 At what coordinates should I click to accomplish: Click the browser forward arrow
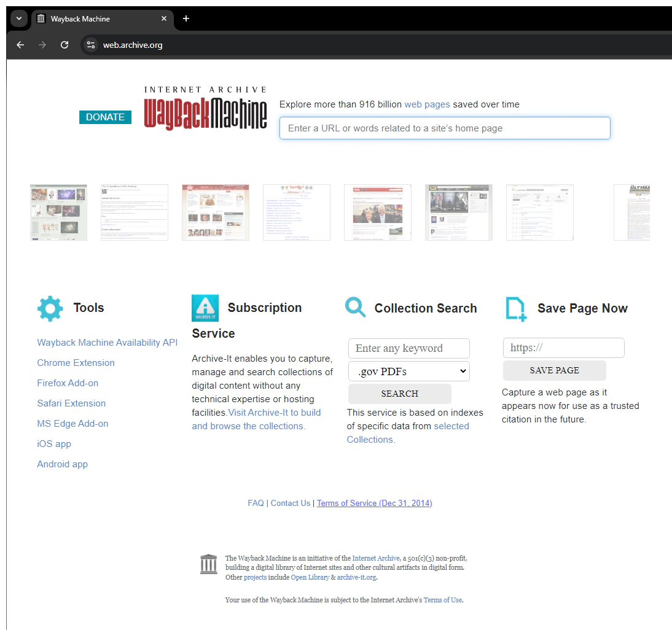(42, 45)
